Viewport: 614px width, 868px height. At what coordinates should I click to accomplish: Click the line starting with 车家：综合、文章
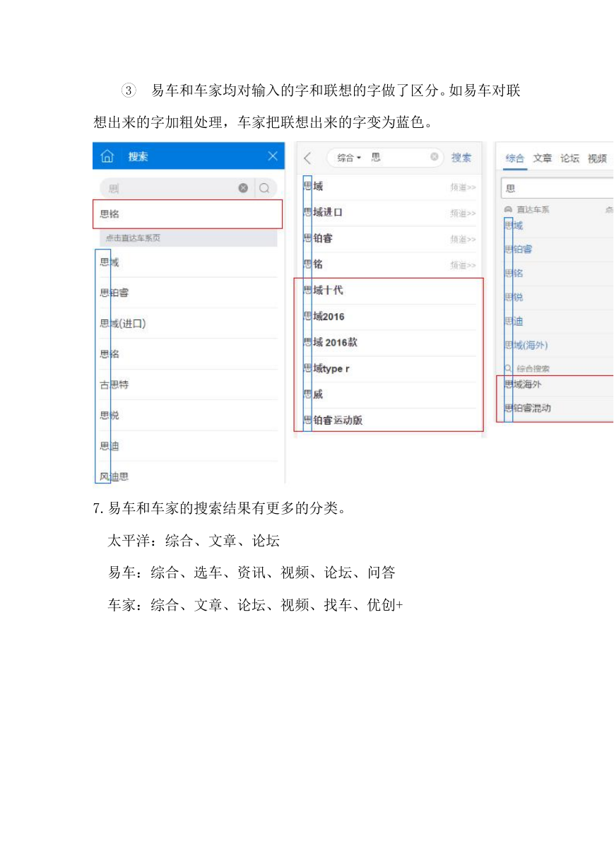(x=255, y=605)
